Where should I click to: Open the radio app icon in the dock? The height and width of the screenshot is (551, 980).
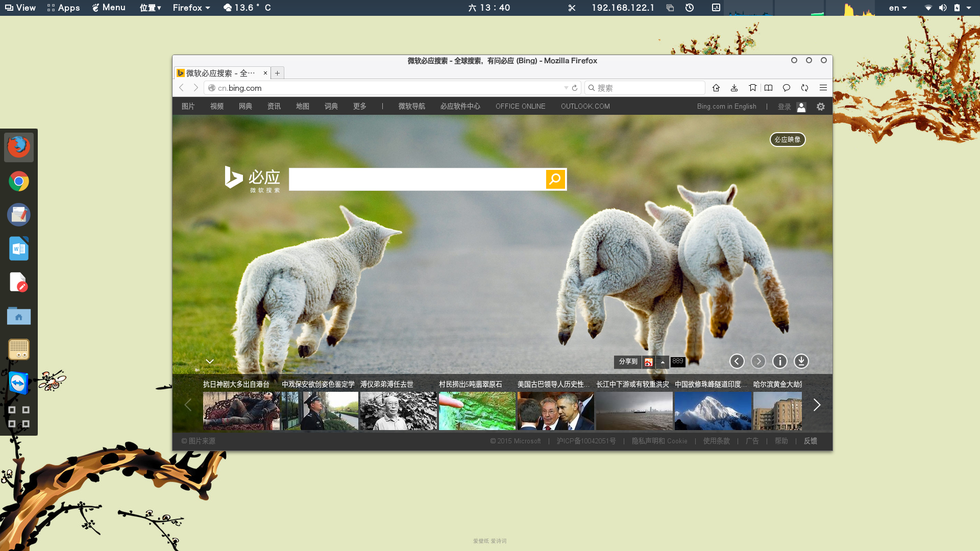click(x=19, y=349)
